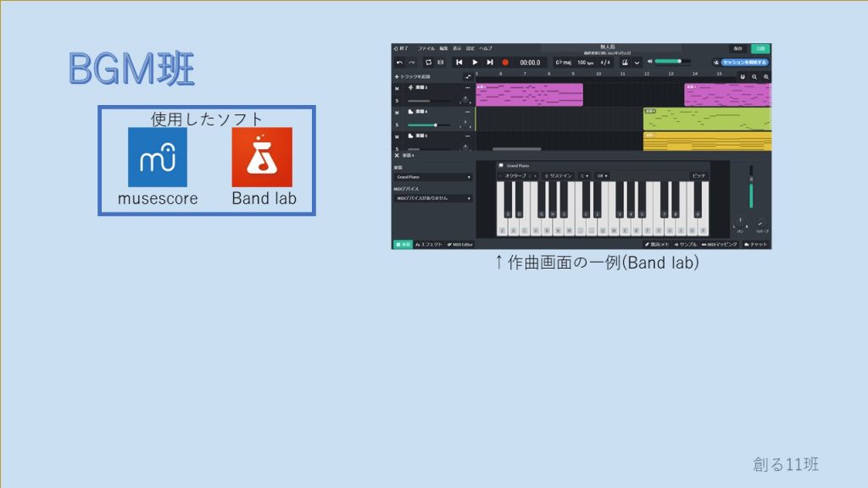Click the 歌詞メモ pencil button
868x488 pixels.
coord(657,244)
